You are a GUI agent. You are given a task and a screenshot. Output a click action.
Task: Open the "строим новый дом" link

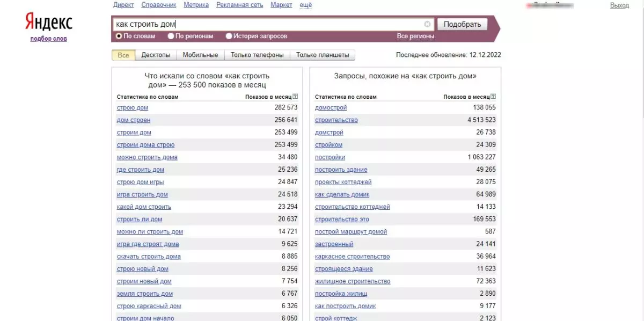[144, 281]
